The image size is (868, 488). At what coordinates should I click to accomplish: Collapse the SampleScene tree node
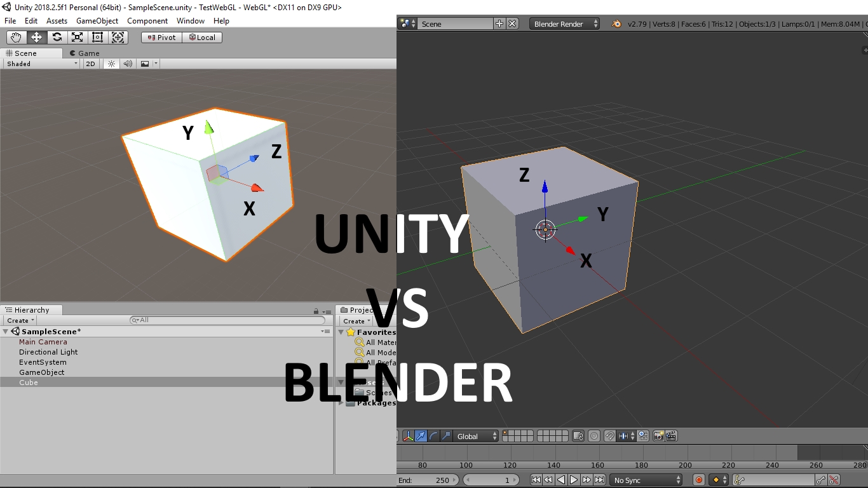point(6,332)
